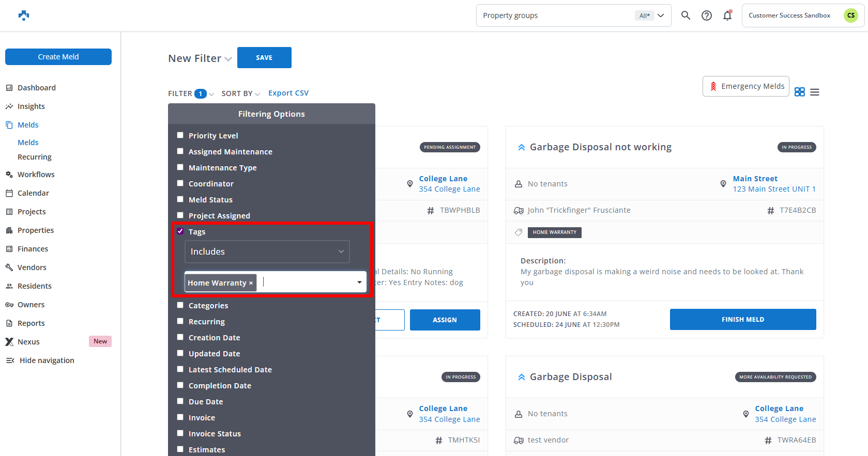This screenshot has height=456, width=868.
Task: Expand the Sort By dropdown
Action: pyautogui.click(x=240, y=93)
